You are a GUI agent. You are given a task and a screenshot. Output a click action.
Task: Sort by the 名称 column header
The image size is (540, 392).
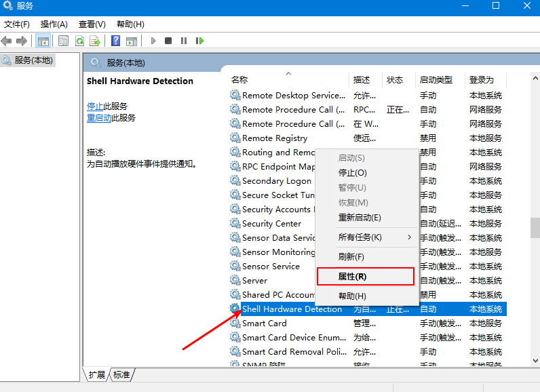click(x=239, y=79)
